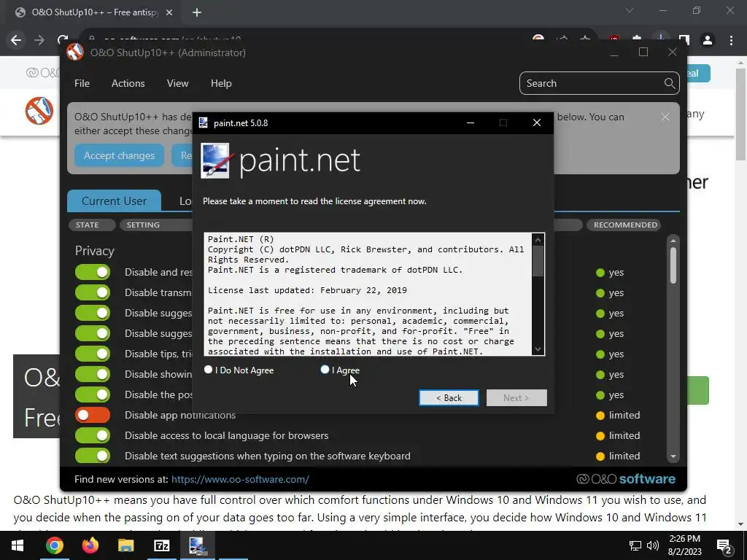Click the RECOMMENDED column header

pyautogui.click(x=625, y=225)
